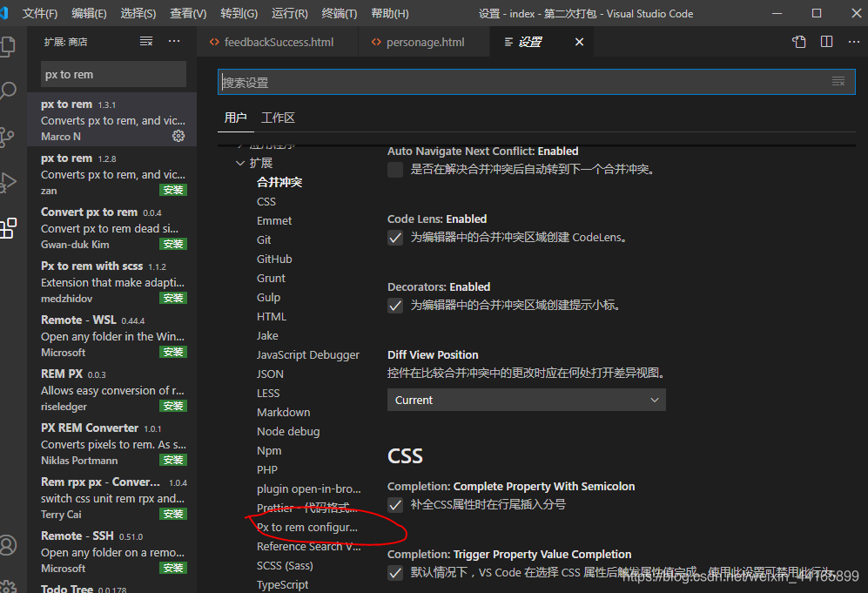The width and height of the screenshot is (868, 593).
Task: Select LESS in settings tree
Action: pyautogui.click(x=268, y=393)
